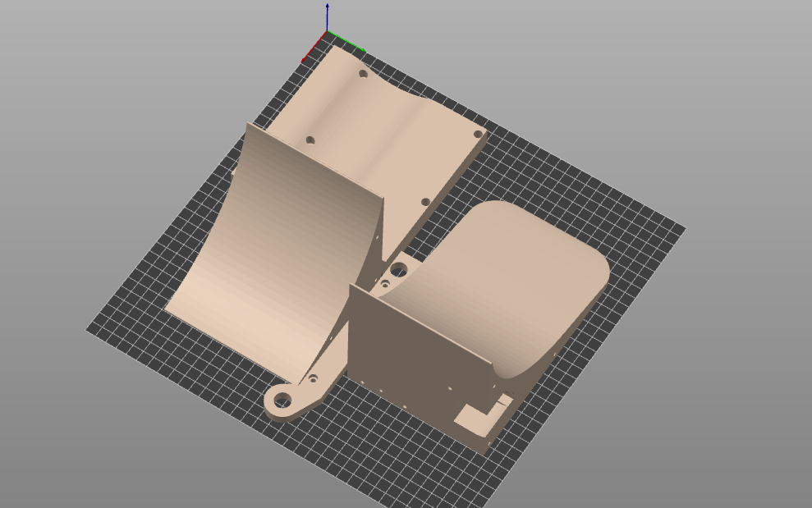812x508 pixels.
Task: Click the green Y-axis arrow
Action: 349,43
